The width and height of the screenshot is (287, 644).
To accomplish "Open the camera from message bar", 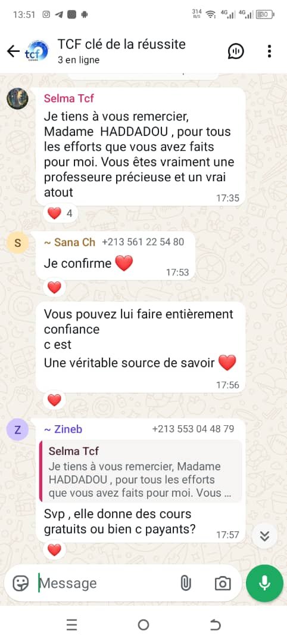I will (x=223, y=583).
